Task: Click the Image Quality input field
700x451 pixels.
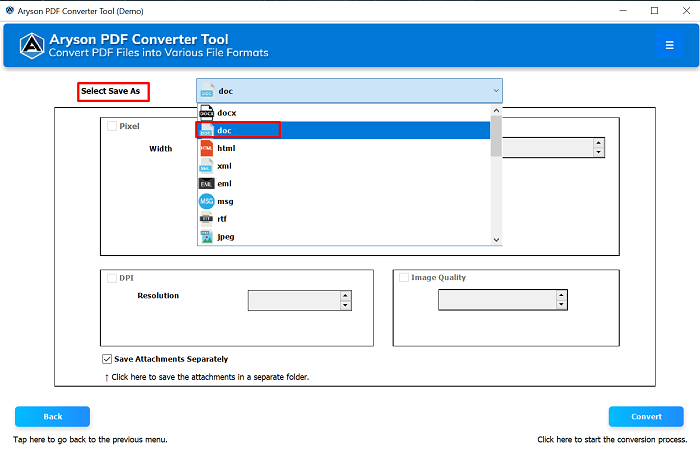Action: click(x=498, y=300)
